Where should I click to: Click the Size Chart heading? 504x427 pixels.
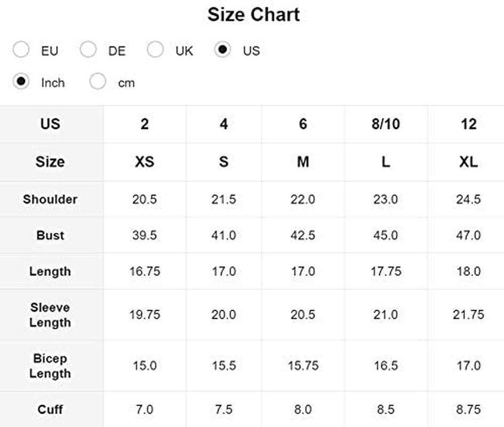pos(253,14)
